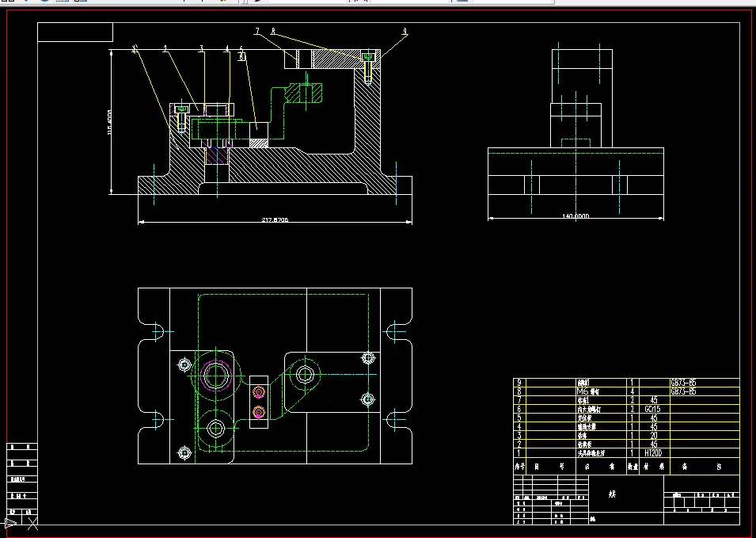Click the lower orange bolt circle in the plan view

click(x=259, y=412)
